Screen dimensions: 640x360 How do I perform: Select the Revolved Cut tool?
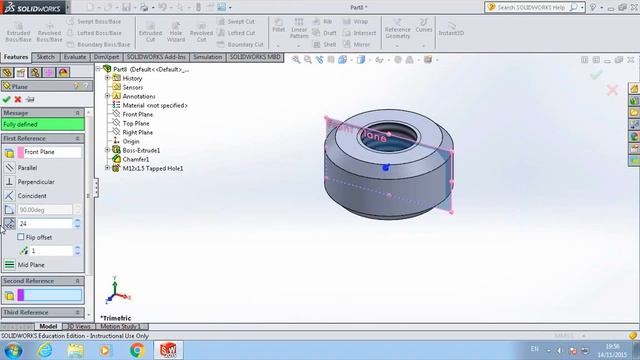201,32
